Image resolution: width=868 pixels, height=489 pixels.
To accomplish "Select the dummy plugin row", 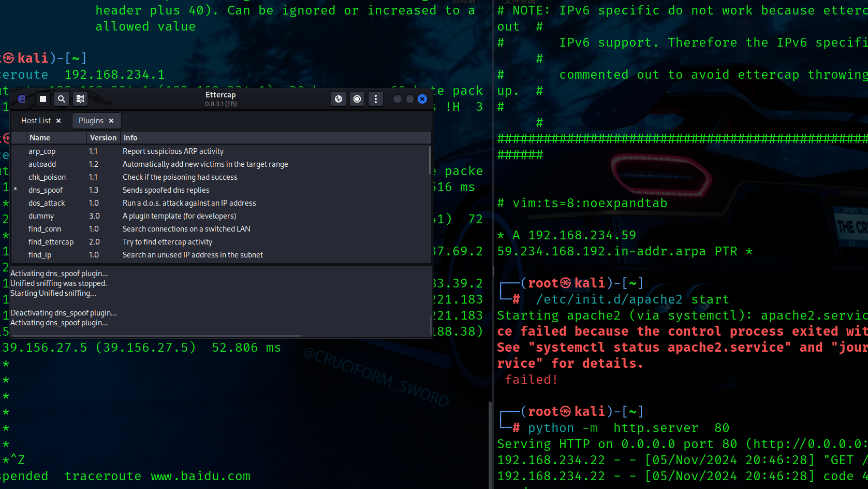I will click(x=221, y=216).
